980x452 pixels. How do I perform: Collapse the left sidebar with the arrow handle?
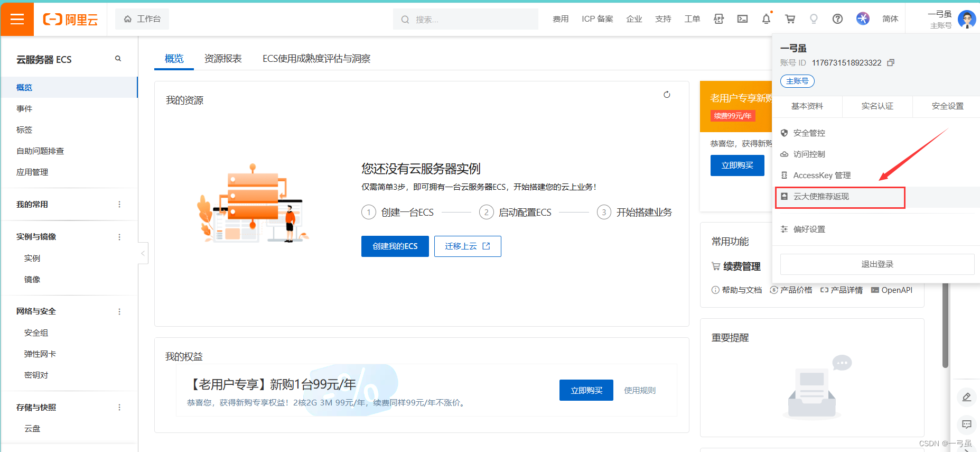pos(143,253)
